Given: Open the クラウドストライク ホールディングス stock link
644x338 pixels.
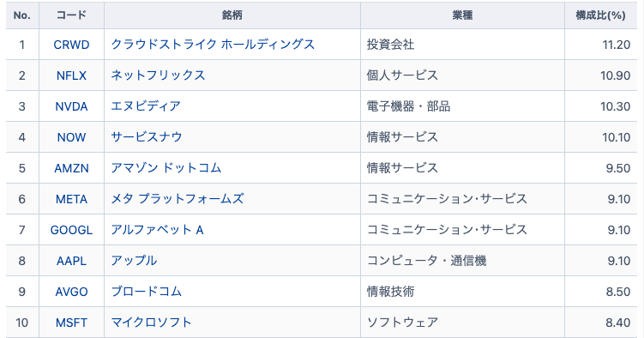Looking at the screenshot, I should click(x=213, y=45).
